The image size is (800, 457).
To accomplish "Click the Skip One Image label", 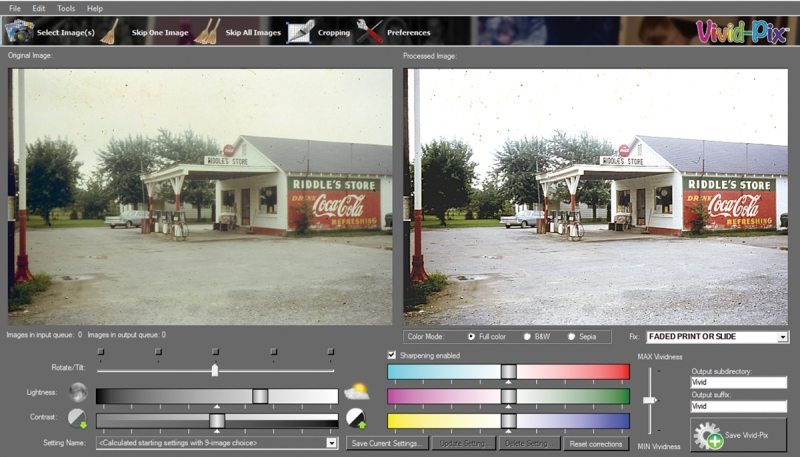I will click(x=160, y=32).
